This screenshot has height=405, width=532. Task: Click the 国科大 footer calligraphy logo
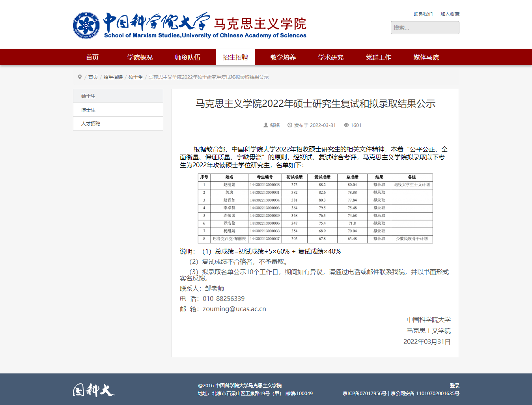pyautogui.click(x=93, y=390)
